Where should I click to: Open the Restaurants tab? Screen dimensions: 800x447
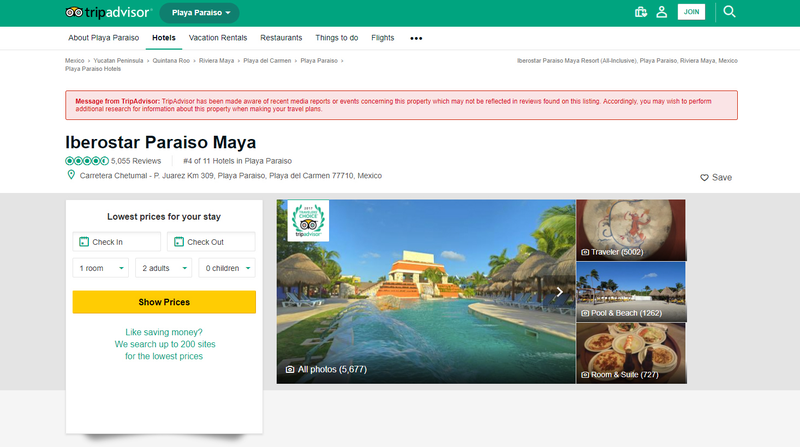(x=281, y=38)
